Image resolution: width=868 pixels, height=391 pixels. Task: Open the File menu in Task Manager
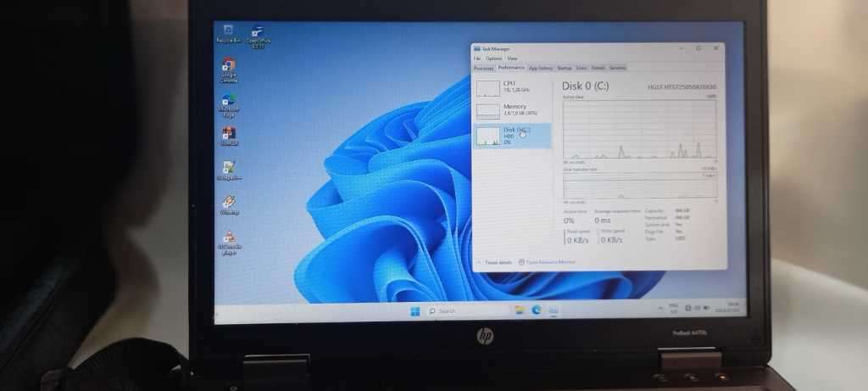tap(476, 59)
